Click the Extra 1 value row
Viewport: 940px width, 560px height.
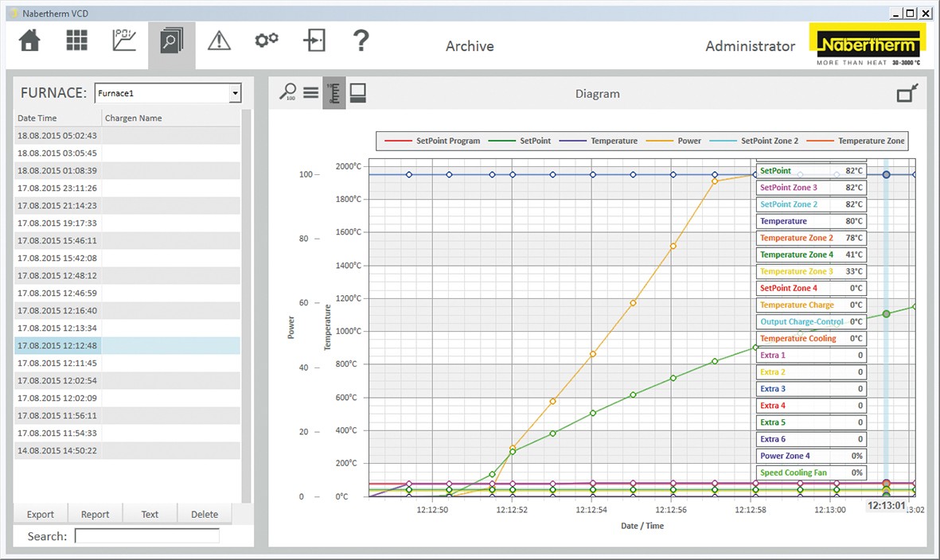811,355
